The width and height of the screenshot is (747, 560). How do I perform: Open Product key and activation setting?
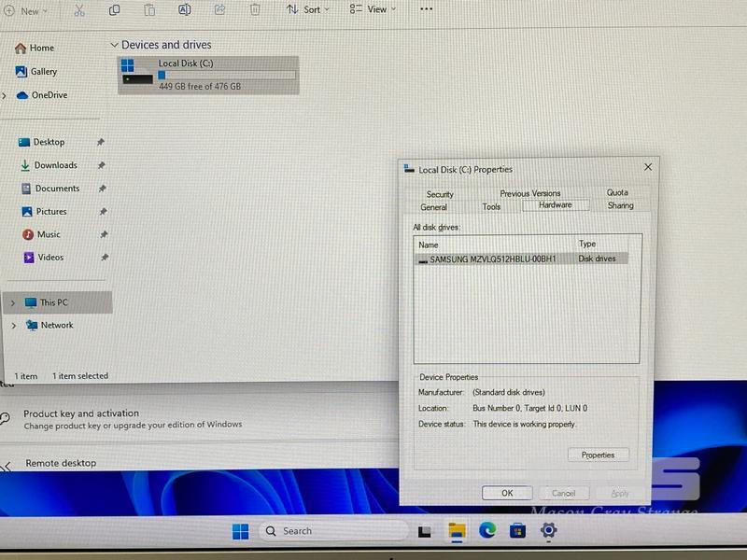[133, 419]
